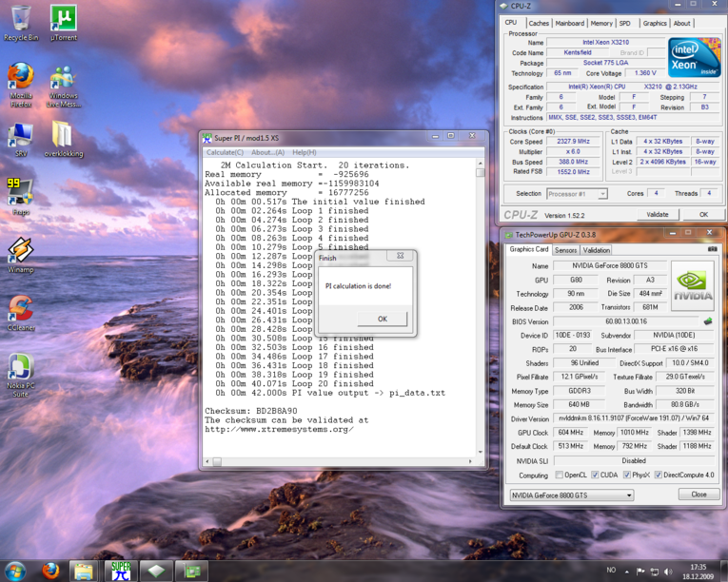Click the Memory Size value 640 MB
728x582 pixels.
click(579, 405)
